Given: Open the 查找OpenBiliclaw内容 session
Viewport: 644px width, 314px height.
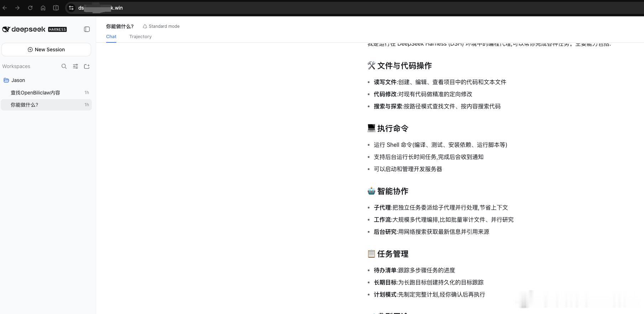Looking at the screenshot, I should [x=46, y=93].
